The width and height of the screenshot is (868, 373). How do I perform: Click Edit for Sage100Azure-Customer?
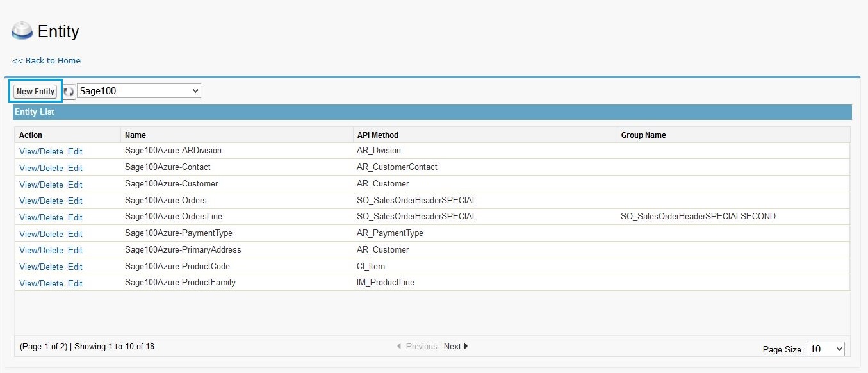point(76,185)
